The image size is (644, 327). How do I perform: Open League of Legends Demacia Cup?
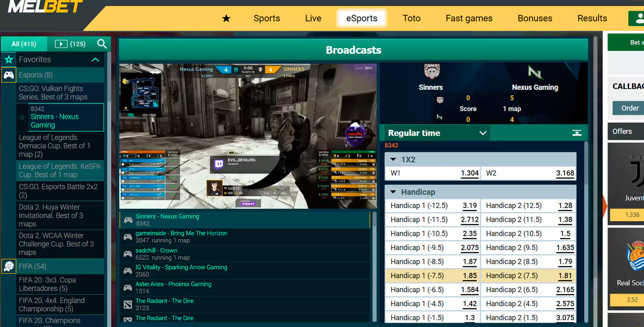[x=60, y=146]
